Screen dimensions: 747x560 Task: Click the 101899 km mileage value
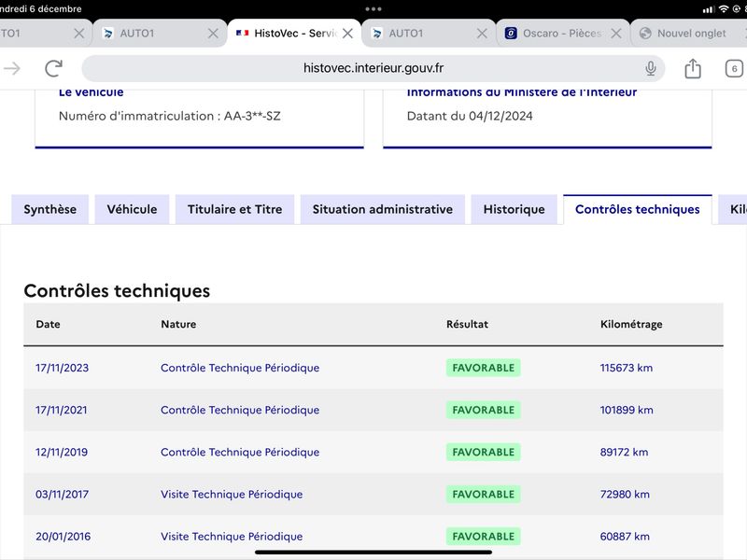click(627, 410)
